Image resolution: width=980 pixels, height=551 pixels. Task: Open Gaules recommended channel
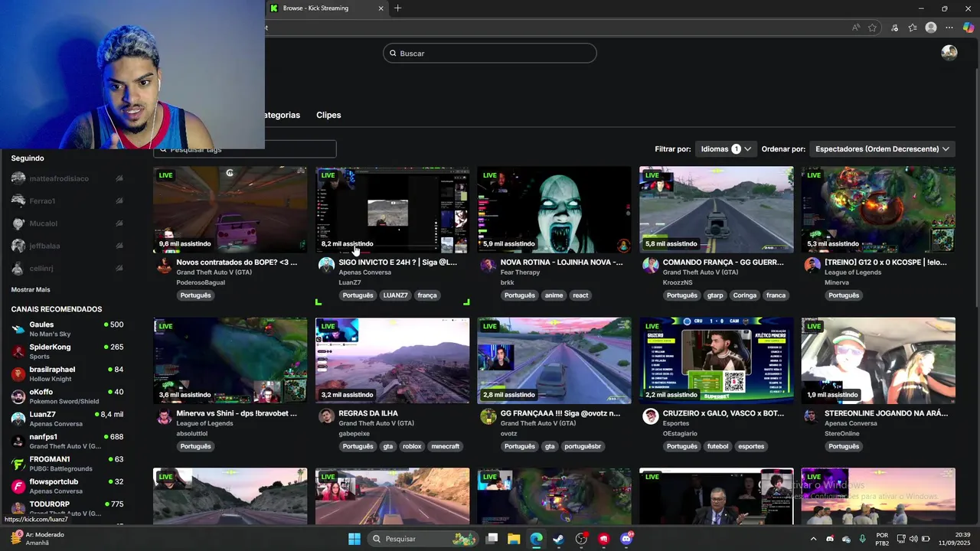click(67, 328)
